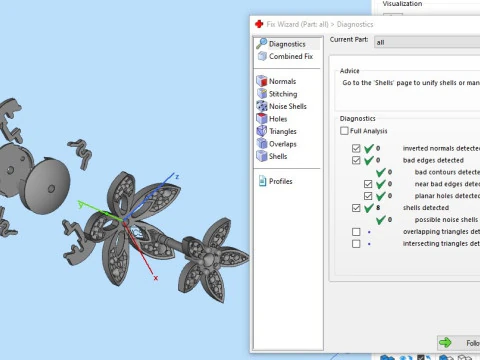Toggle near bad edges detected checkbox

(368, 184)
